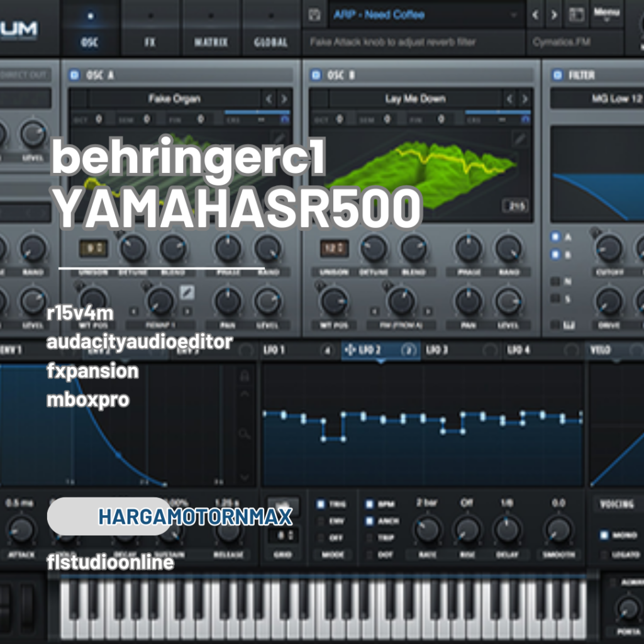Click a key on the piano keyboard
This screenshot has height=644, width=644.
point(324,608)
